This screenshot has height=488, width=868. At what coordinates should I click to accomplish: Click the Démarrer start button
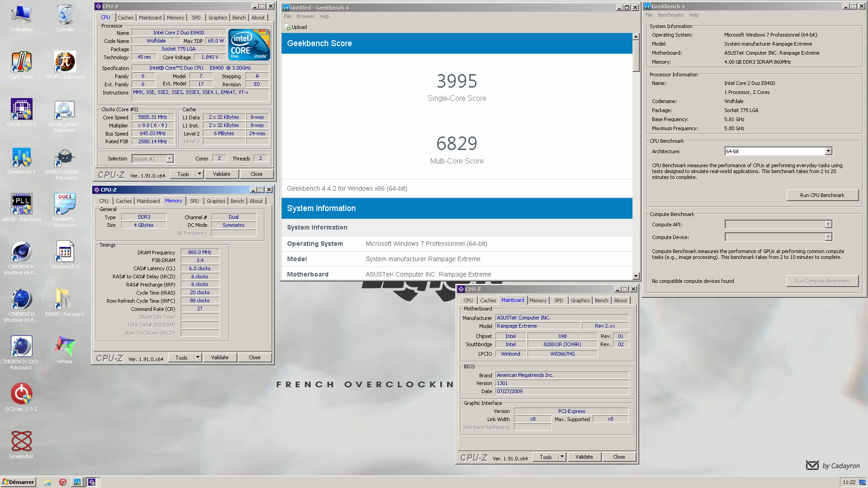tap(18, 482)
